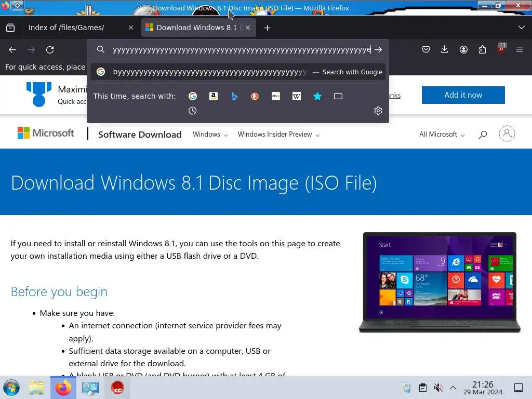Search this time with Google icon
Viewport: 532px width, 399px height.
point(193,96)
